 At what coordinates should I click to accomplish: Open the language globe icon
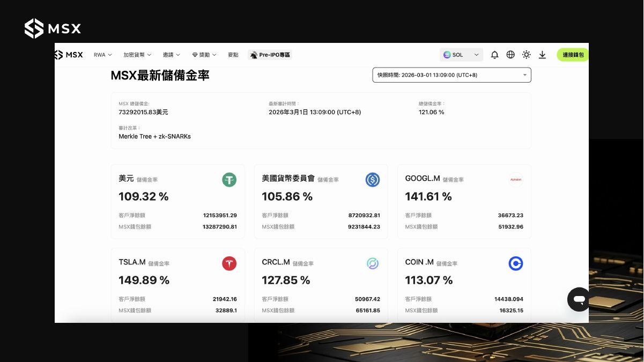point(510,55)
